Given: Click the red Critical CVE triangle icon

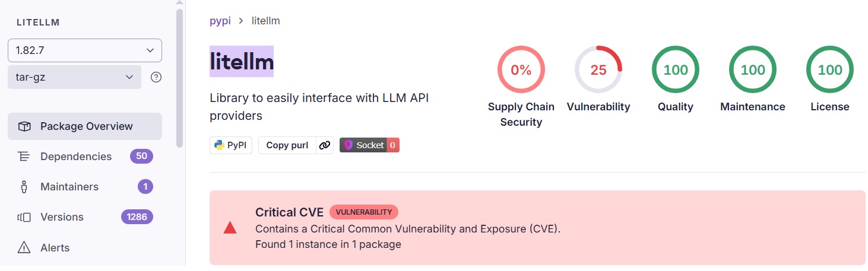Looking at the screenshot, I should [x=230, y=228].
